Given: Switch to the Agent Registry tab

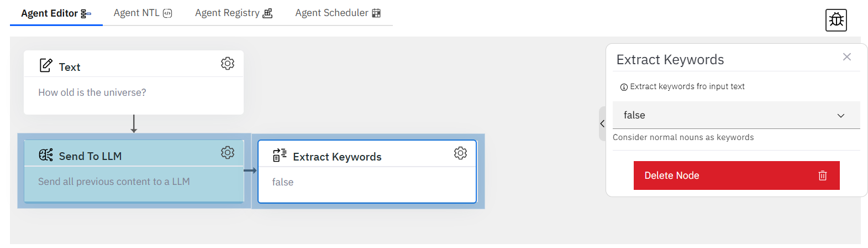Looking at the screenshot, I should pyautogui.click(x=234, y=13).
